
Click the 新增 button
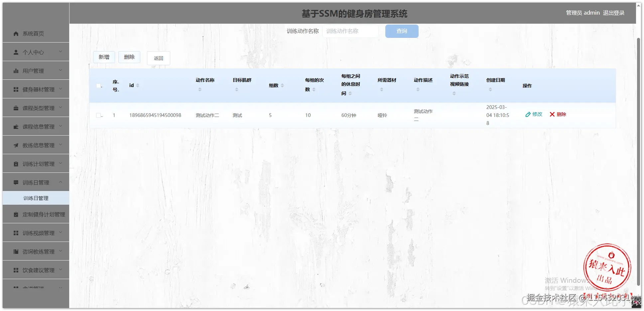pos(104,57)
